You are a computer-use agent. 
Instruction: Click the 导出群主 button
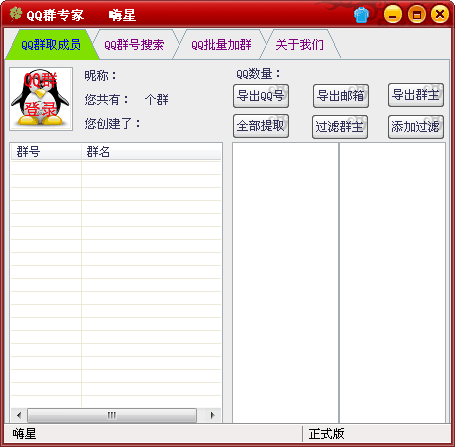tap(416, 95)
